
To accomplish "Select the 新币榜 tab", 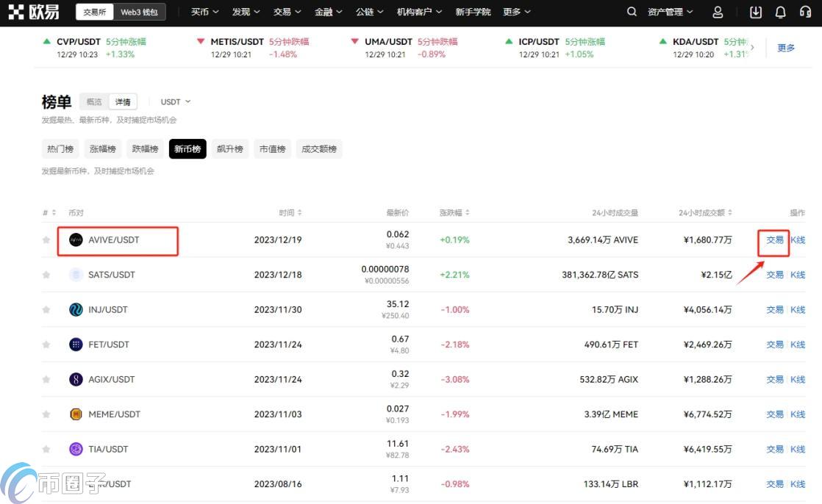I will tap(187, 149).
